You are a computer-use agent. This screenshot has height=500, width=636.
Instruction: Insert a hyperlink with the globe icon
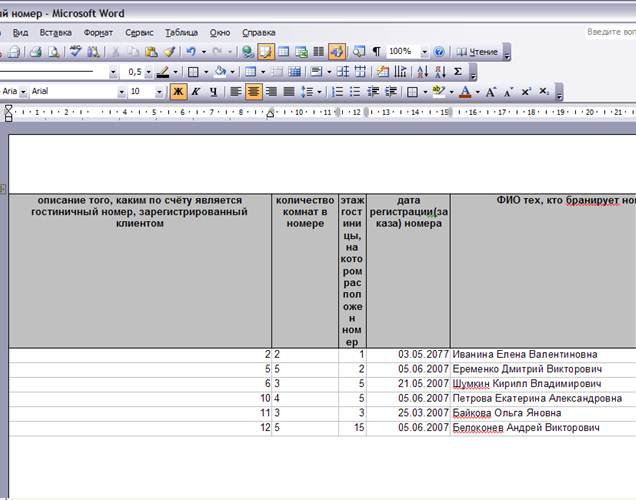(247, 52)
